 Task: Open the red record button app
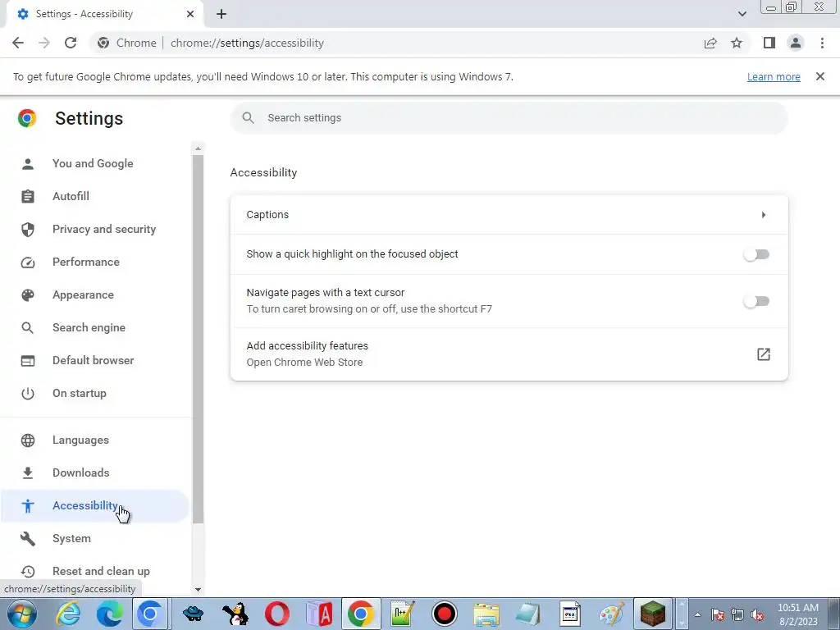pyautogui.click(x=444, y=614)
